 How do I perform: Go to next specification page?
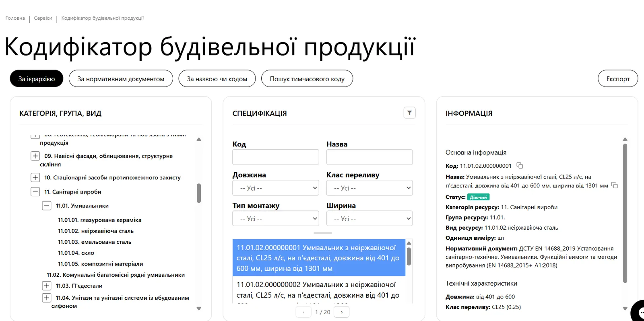click(342, 312)
